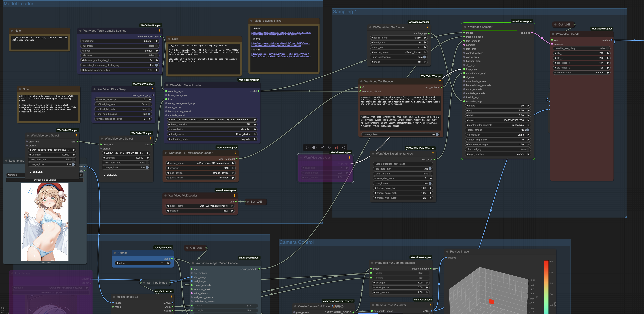Toggle offload_img_emb in Block Swap
Image resolution: width=644 pixels, height=314 pixels.
pos(123,104)
